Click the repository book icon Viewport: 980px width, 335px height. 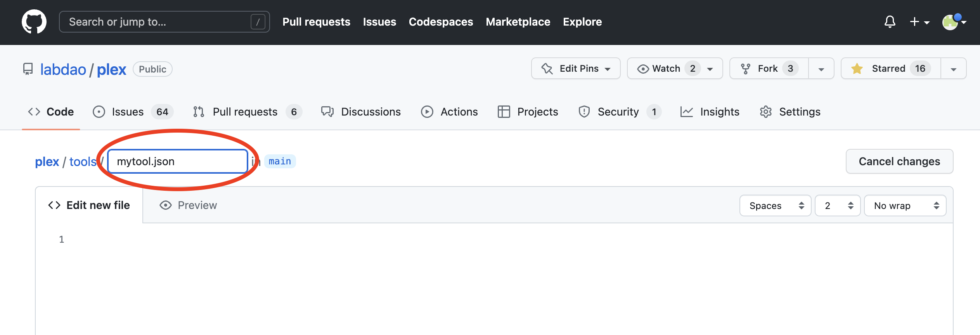pyautogui.click(x=28, y=69)
